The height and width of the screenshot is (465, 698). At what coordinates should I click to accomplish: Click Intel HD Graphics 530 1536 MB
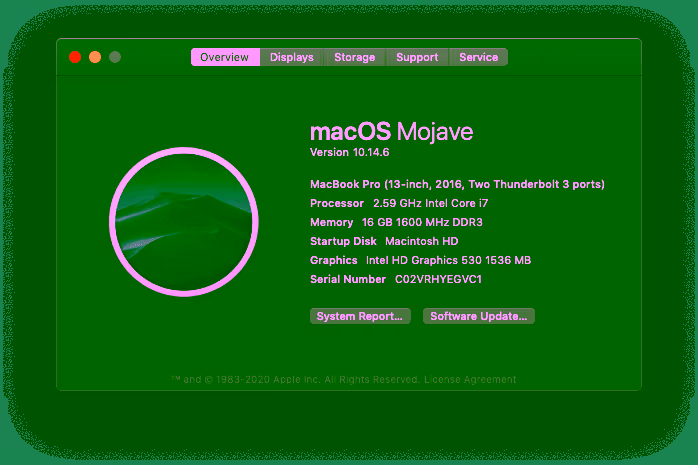tap(448, 260)
